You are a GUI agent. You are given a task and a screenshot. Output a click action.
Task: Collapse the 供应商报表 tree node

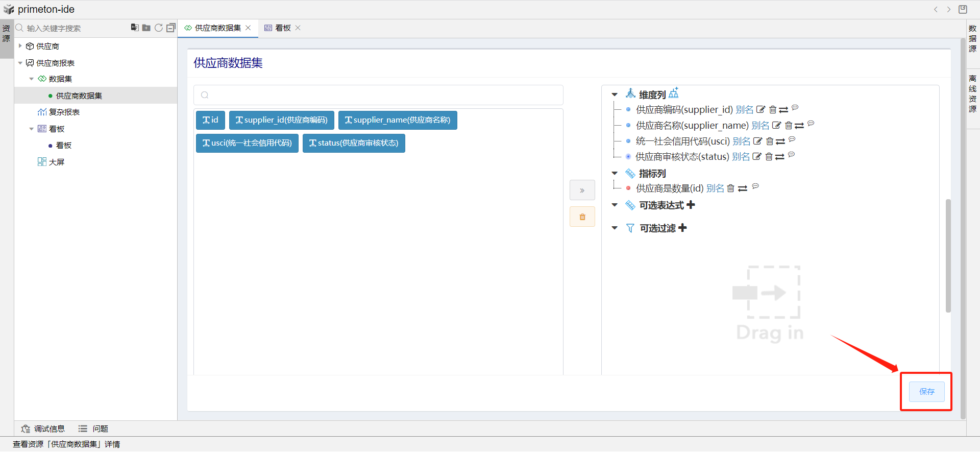(x=20, y=63)
